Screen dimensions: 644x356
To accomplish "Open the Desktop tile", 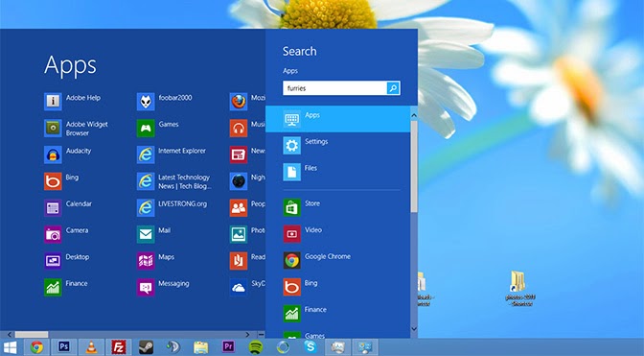I will [67, 261].
